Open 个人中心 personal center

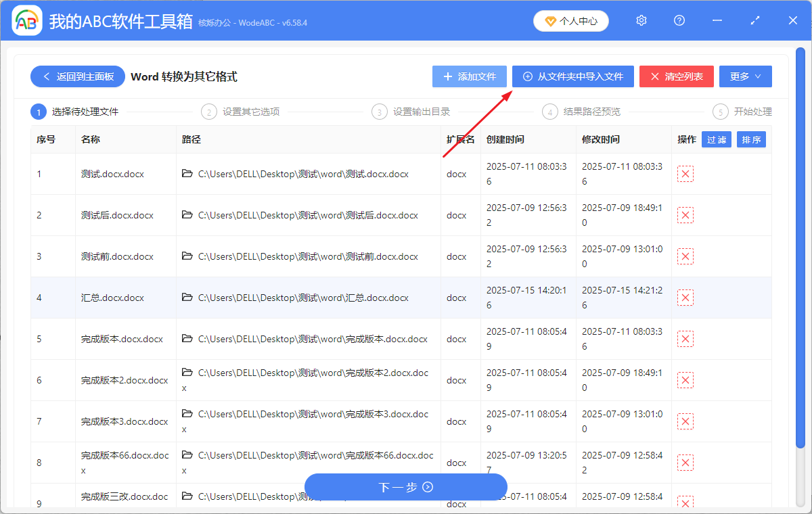(x=570, y=20)
